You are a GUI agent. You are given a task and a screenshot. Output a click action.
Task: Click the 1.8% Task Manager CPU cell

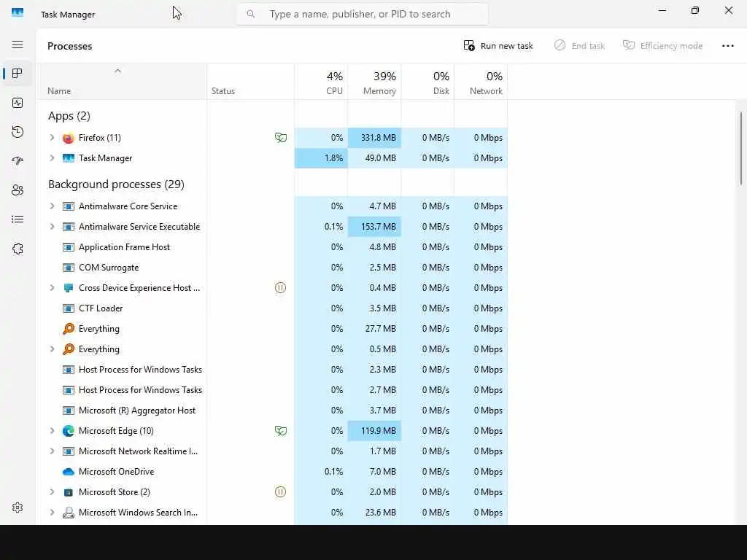[321, 158]
